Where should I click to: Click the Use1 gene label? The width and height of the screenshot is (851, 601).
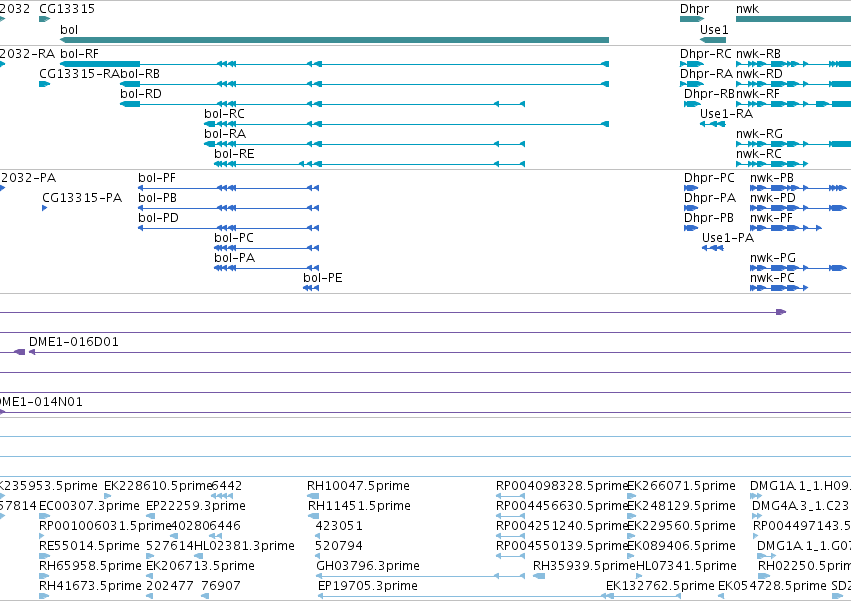714,29
